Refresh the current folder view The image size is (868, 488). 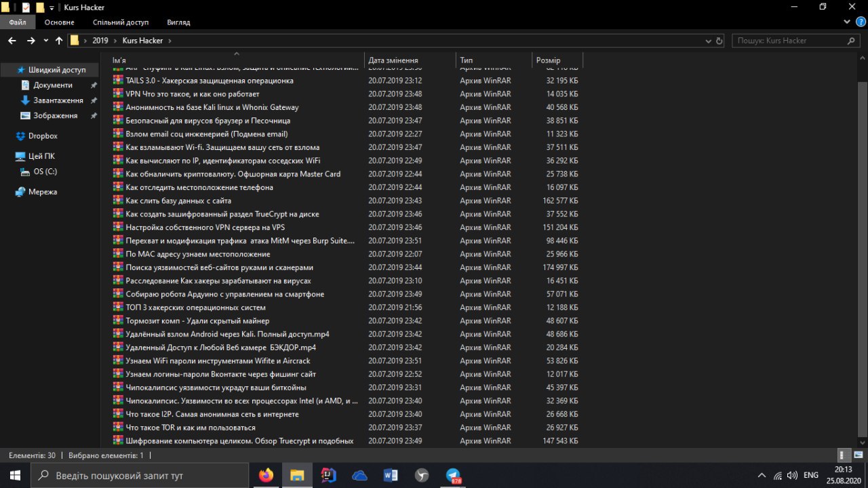click(719, 41)
